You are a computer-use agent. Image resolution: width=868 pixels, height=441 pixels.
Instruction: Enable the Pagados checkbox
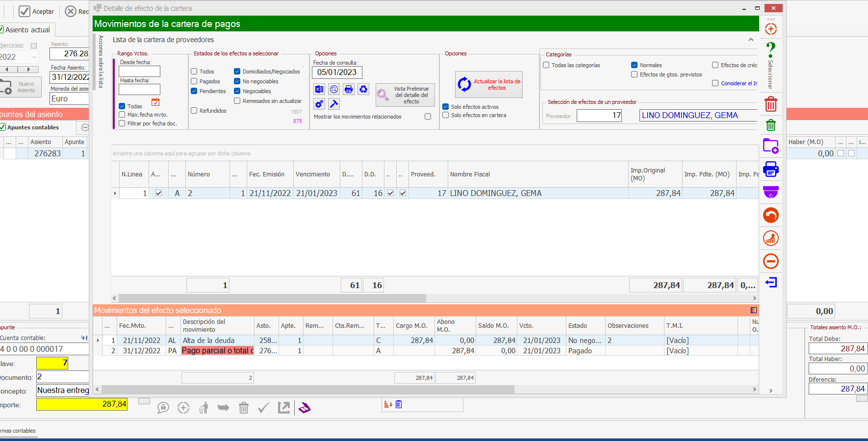coord(194,81)
